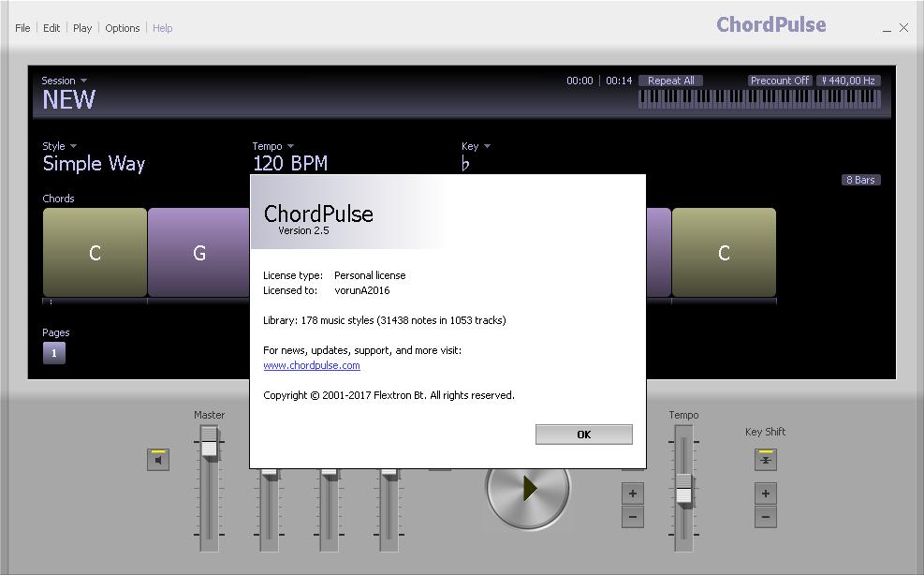Open the File menu
The height and width of the screenshot is (575, 924).
(x=22, y=28)
